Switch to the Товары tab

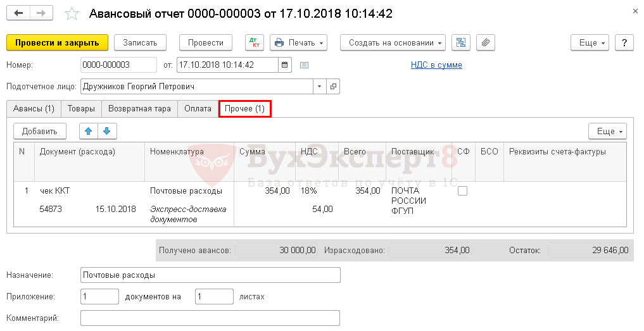point(81,109)
